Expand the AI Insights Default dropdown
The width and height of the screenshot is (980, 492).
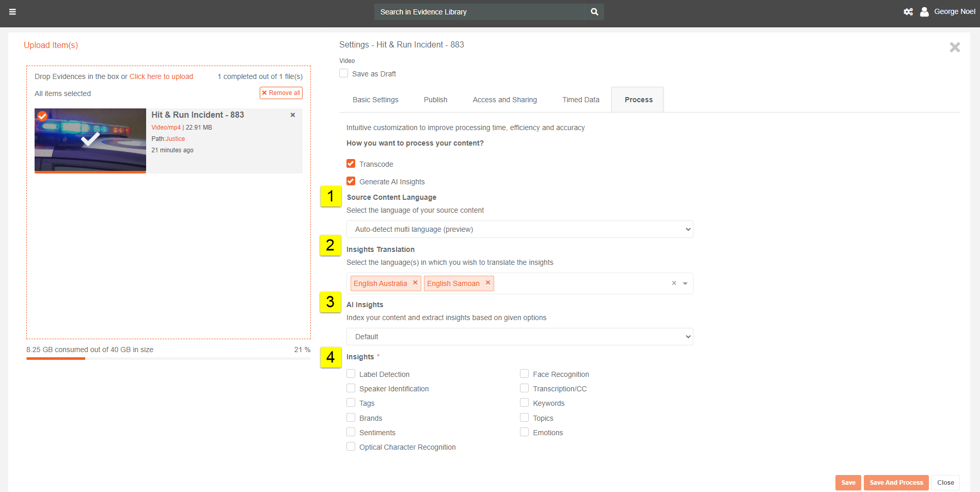[519, 337]
